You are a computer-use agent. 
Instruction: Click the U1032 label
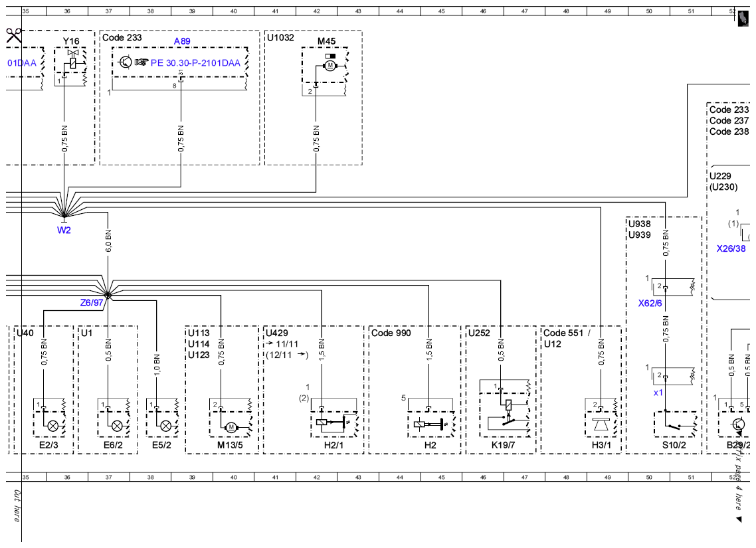coord(280,38)
